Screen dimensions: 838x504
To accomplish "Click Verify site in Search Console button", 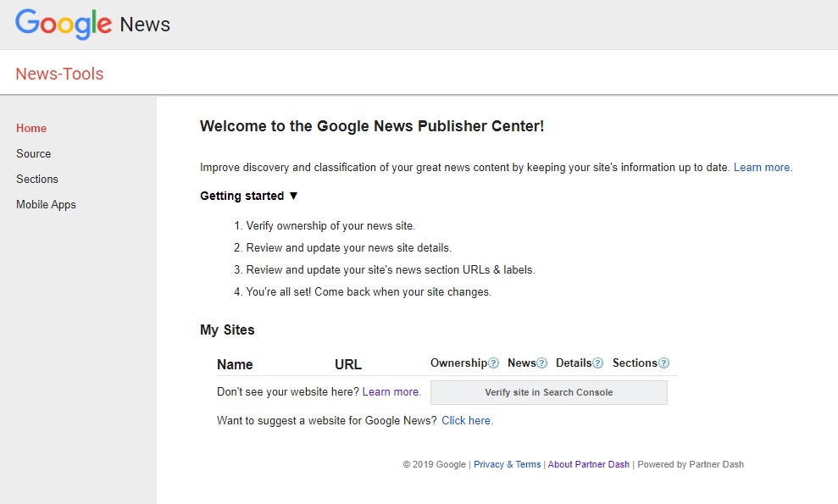I will [x=549, y=392].
